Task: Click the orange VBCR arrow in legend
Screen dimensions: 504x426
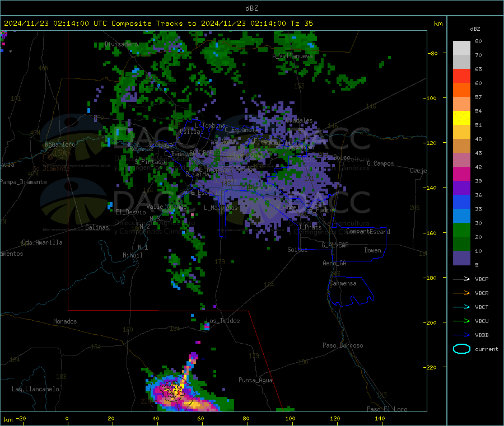Action: pyautogui.click(x=461, y=293)
